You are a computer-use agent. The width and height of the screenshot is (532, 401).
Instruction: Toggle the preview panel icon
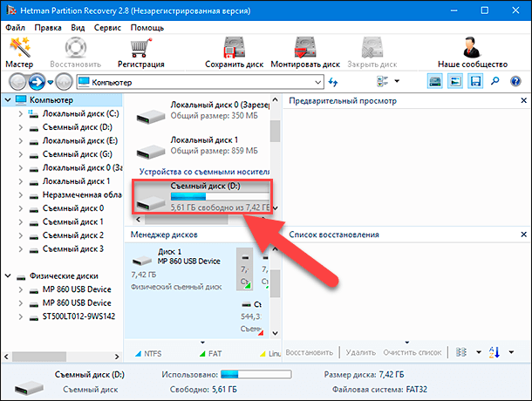coord(455,81)
